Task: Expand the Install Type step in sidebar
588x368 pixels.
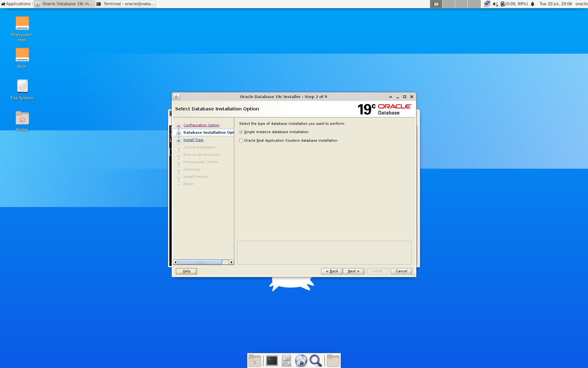Action: coord(193,140)
